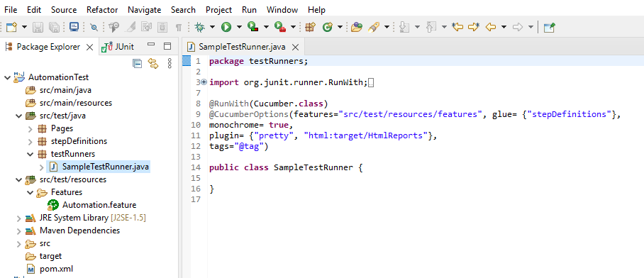The image size is (644, 278).
Task: Expand Maven Dependencies node
Action: pos(18,230)
